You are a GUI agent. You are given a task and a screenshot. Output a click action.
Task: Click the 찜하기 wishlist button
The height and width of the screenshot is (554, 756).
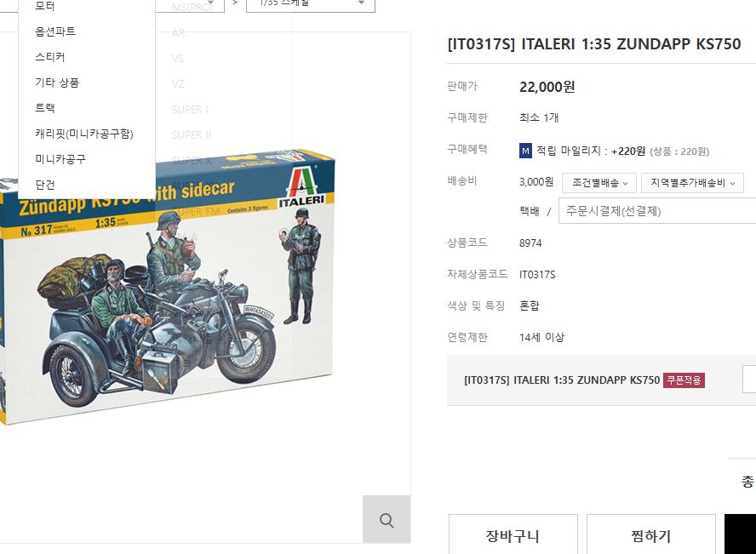click(651, 534)
